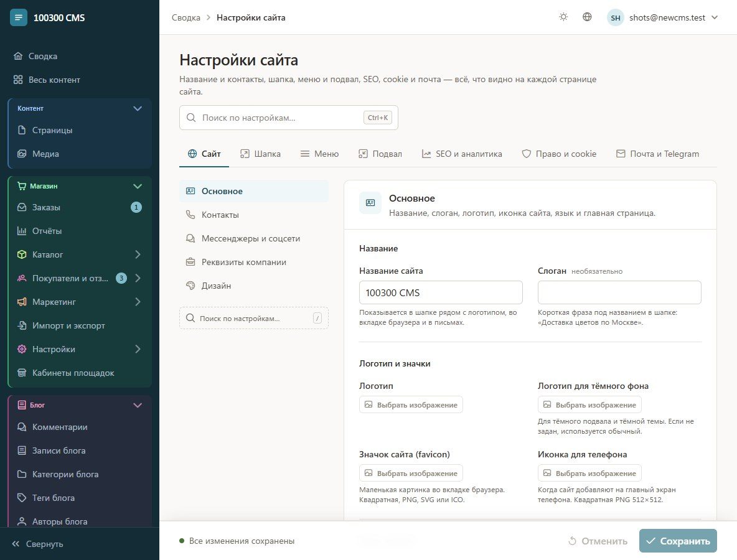This screenshot has width=737, height=560.
Task: Select Мессенджеры и соцсети section
Action: click(x=254, y=239)
